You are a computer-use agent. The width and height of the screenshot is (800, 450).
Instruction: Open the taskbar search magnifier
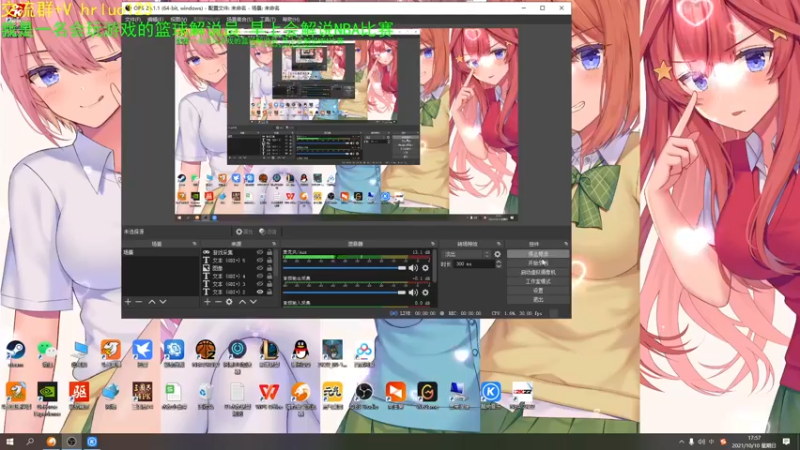[x=30, y=441]
